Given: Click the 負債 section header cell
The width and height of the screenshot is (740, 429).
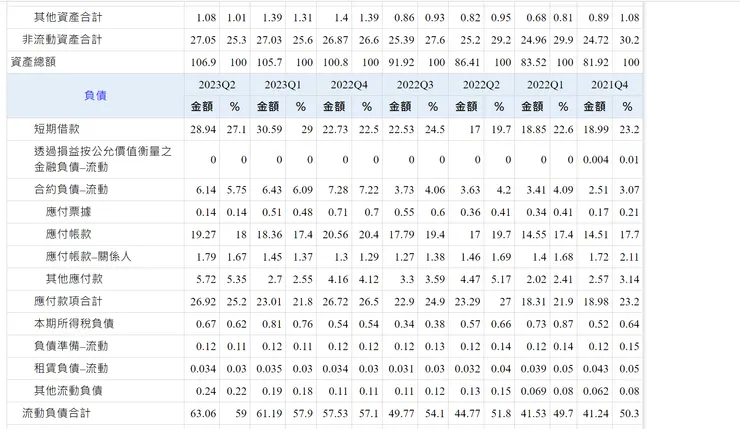Looking at the screenshot, I should (x=95, y=96).
